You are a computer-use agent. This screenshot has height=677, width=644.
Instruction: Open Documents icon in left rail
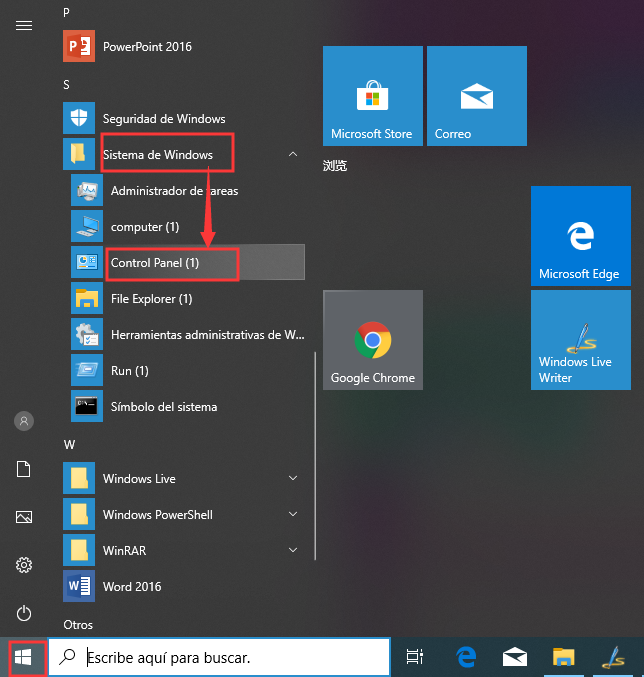(24, 469)
